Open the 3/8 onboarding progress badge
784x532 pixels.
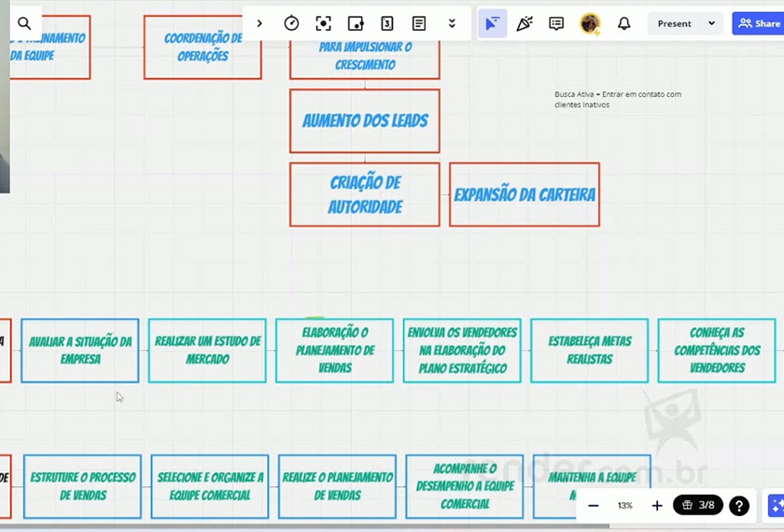tap(698, 506)
